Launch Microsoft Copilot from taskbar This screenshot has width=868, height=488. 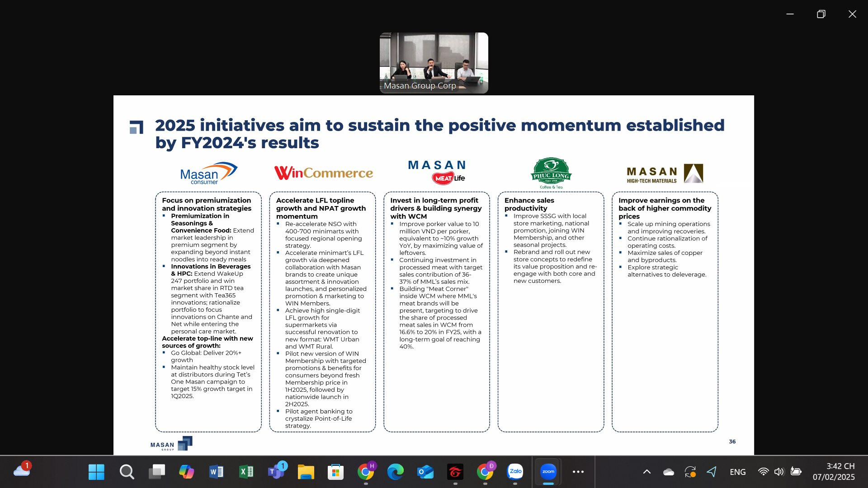pos(186,472)
